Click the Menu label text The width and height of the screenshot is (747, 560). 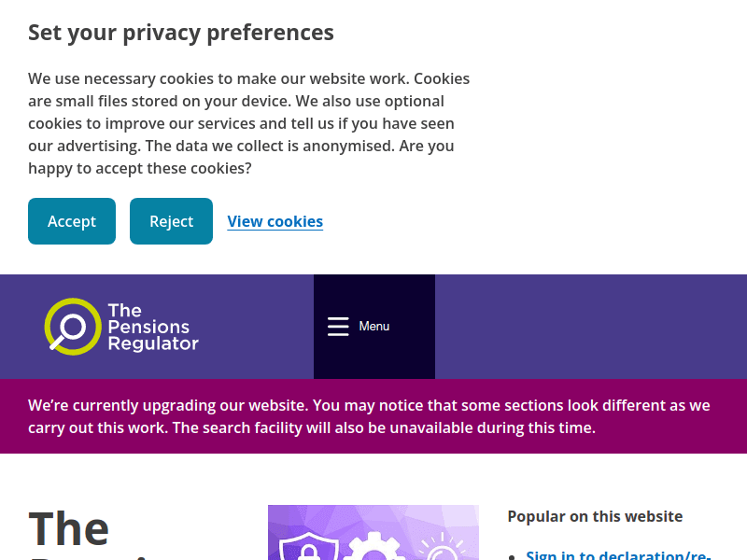[373, 326]
